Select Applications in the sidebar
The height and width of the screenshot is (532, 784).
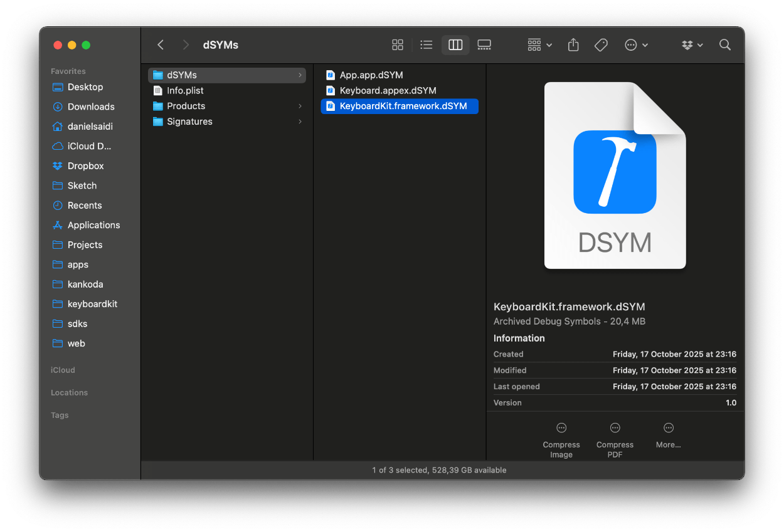[x=93, y=226]
